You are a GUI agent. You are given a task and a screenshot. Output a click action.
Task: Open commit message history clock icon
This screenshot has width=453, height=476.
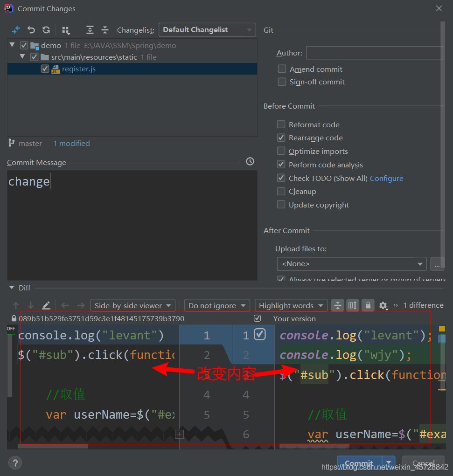point(250,161)
